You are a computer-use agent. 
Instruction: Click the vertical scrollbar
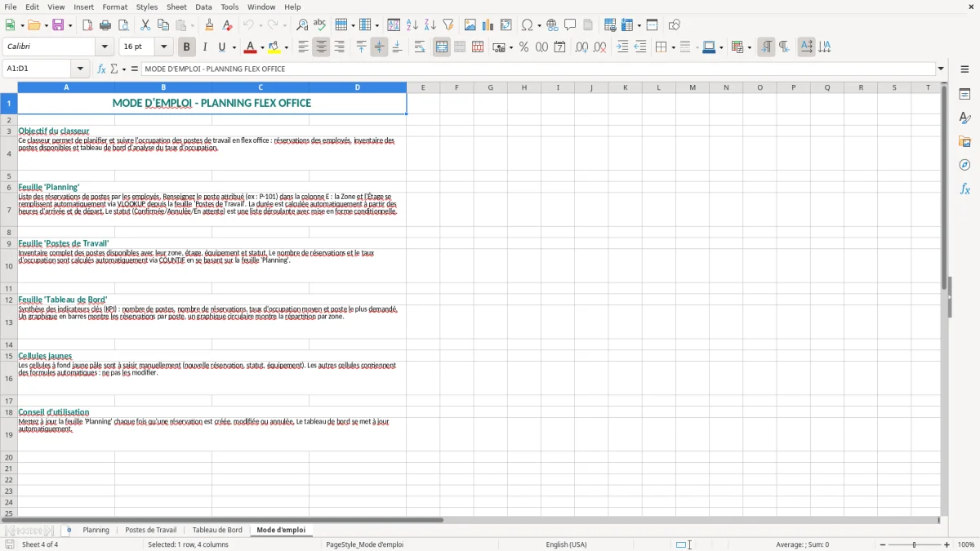944,298
